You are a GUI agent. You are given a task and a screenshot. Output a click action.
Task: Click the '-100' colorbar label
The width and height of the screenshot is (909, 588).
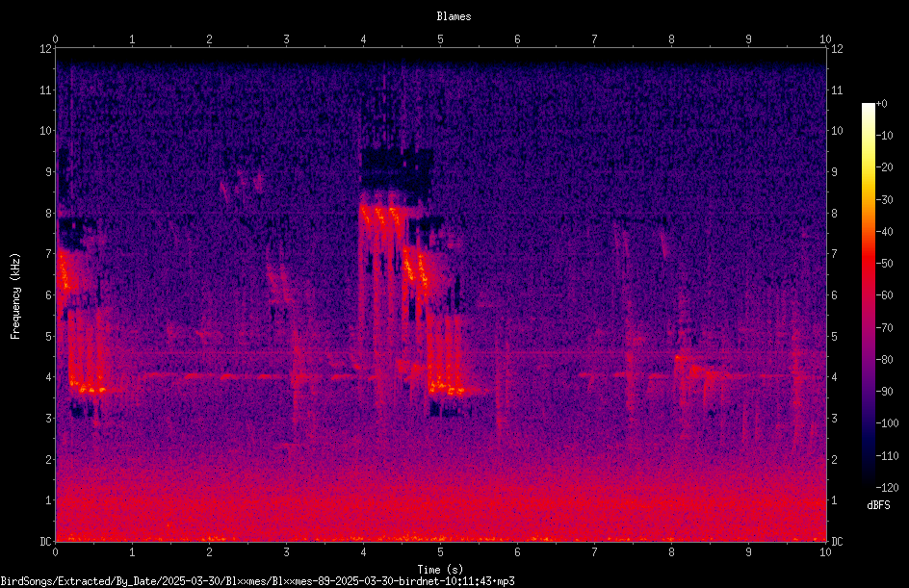[887, 423]
